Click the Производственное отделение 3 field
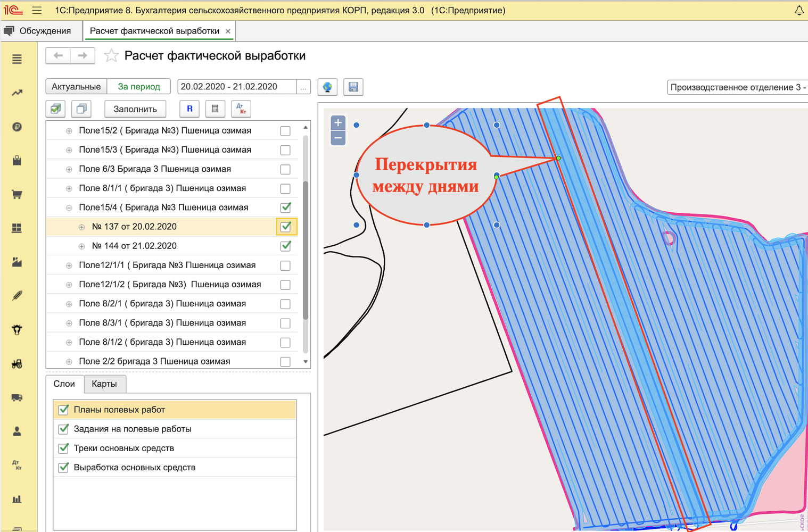The image size is (808, 532). click(738, 87)
